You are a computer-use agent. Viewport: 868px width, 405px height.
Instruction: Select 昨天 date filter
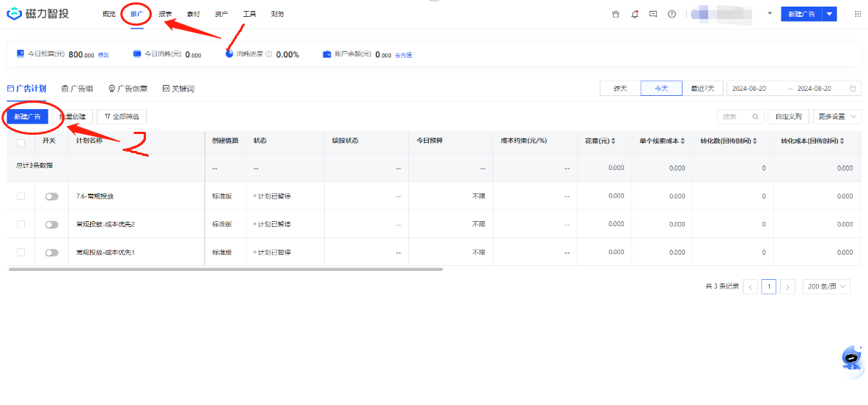(x=620, y=89)
